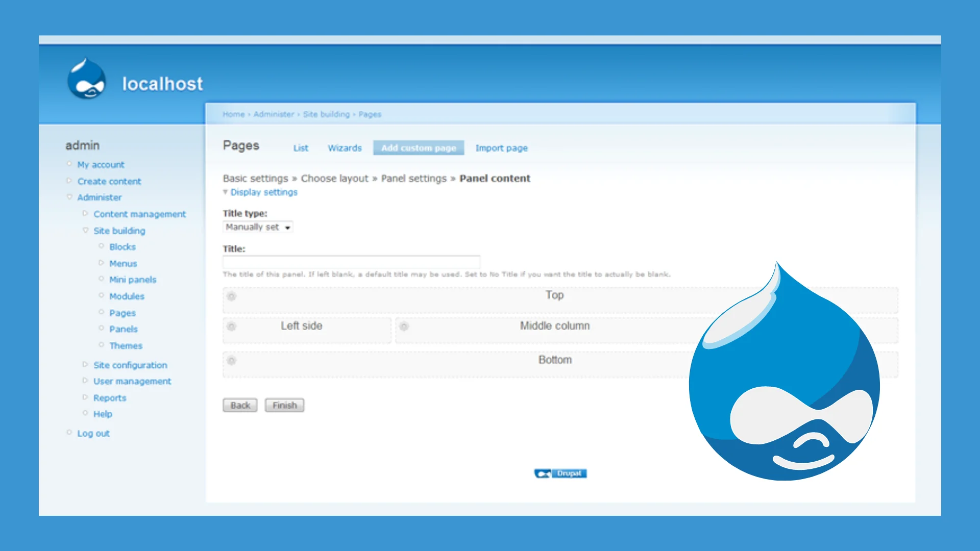Open Site building breadcrumb link
The height and width of the screenshot is (551, 980).
pos(326,114)
